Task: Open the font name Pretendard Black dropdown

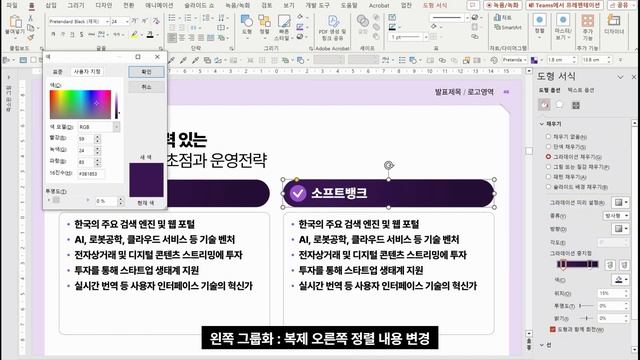Action: 107,21
